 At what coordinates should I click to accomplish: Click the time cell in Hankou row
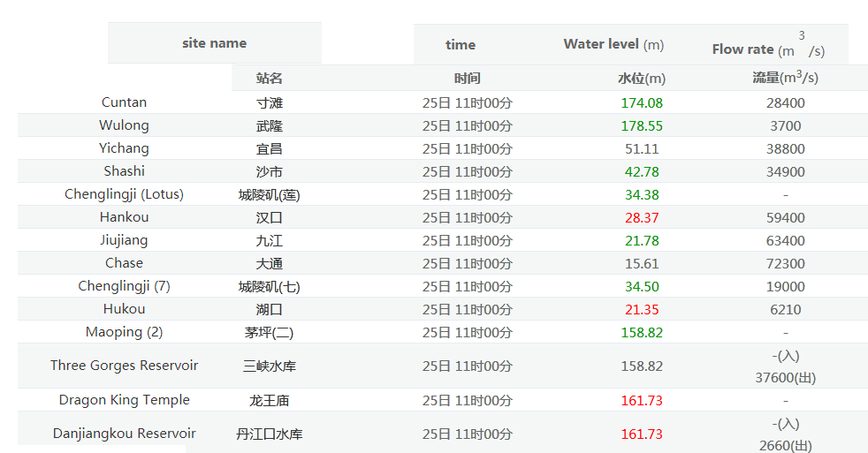tap(468, 218)
